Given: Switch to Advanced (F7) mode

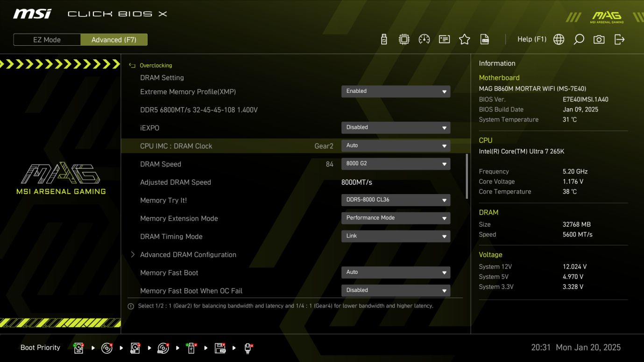Looking at the screenshot, I should [114, 40].
